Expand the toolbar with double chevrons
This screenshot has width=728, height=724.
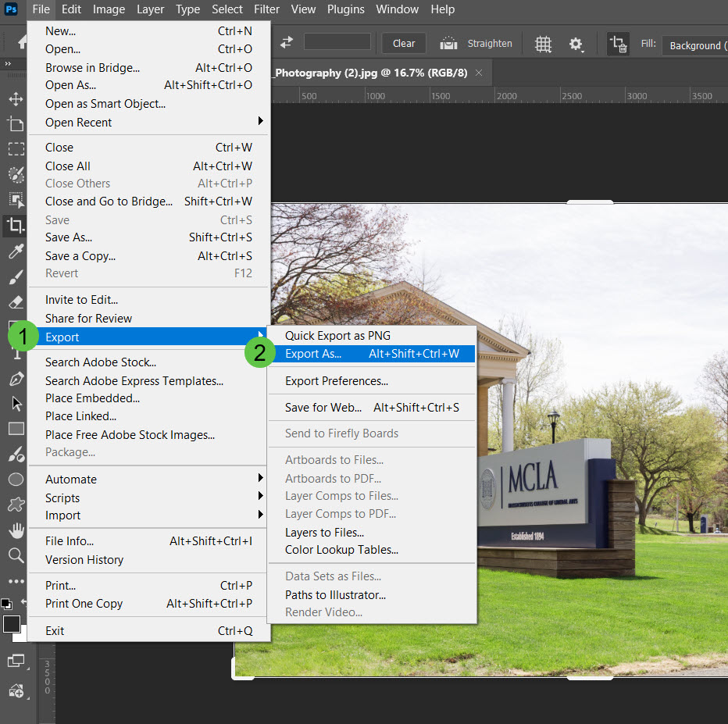[8, 63]
